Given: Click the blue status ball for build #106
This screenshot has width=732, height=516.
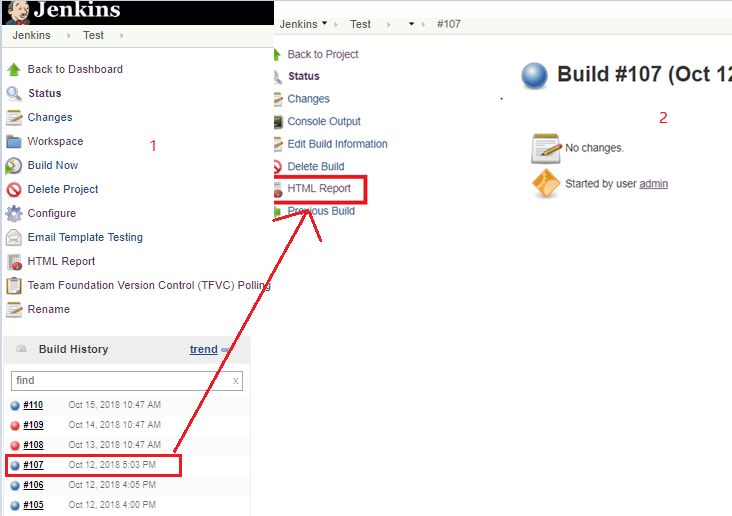Looking at the screenshot, I should click(15, 486).
